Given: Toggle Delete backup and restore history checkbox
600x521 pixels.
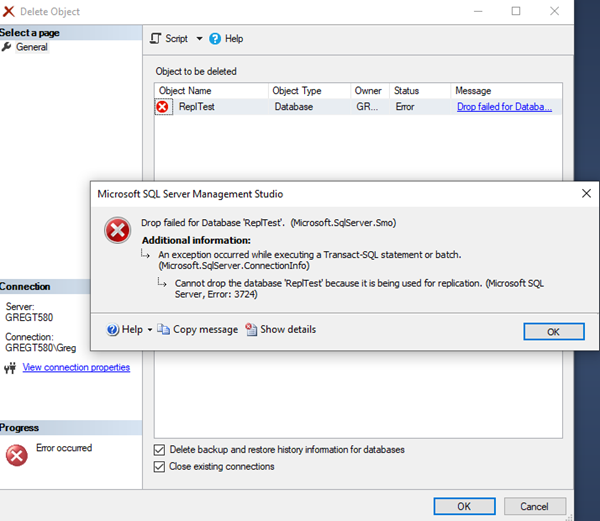Looking at the screenshot, I should (x=159, y=449).
